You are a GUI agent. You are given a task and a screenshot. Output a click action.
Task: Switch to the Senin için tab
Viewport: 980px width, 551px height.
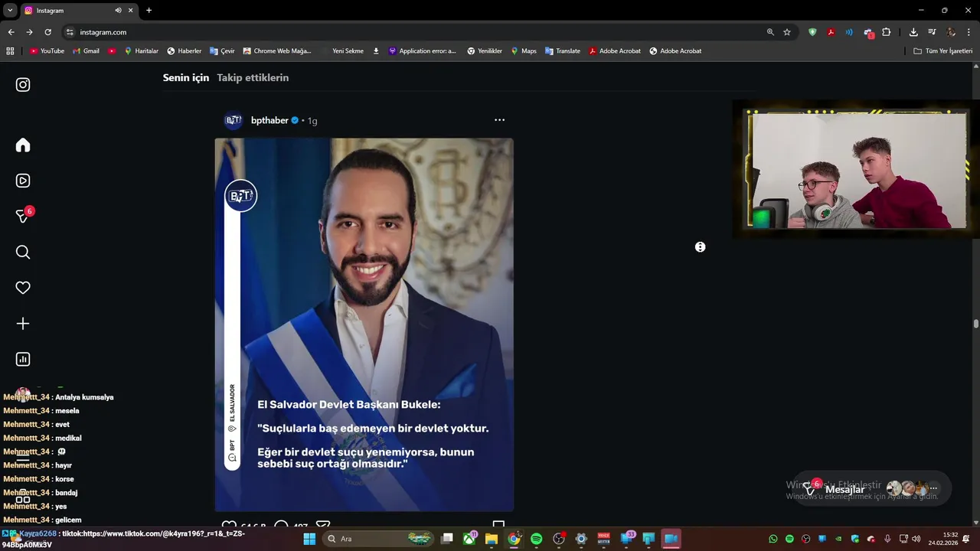tap(185, 77)
